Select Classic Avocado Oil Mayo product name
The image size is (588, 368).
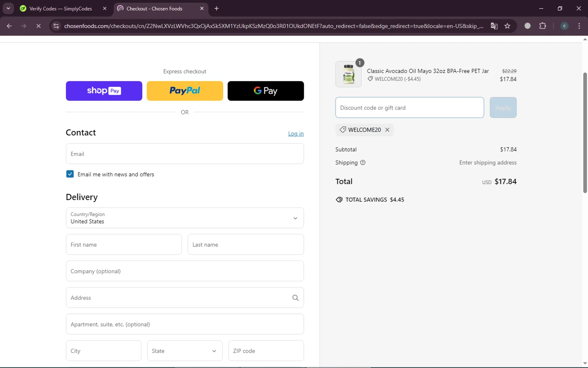click(428, 71)
